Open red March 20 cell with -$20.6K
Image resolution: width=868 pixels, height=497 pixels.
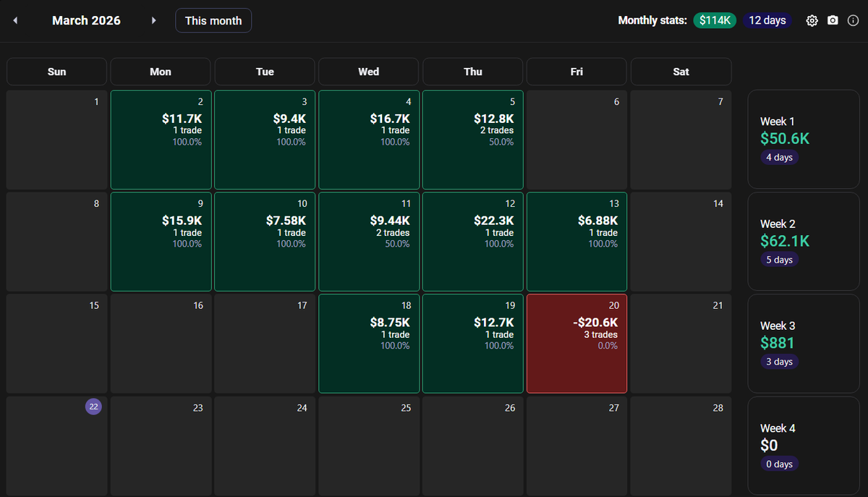click(x=576, y=344)
